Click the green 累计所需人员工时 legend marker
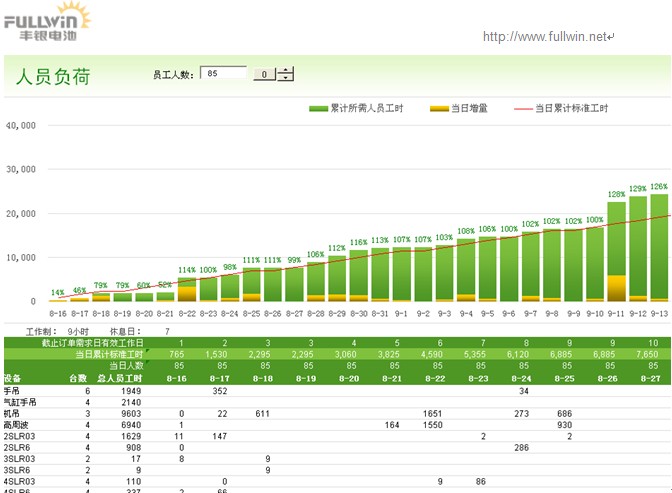672x493 pixels. pyautogui.click(x=318, y=108)
